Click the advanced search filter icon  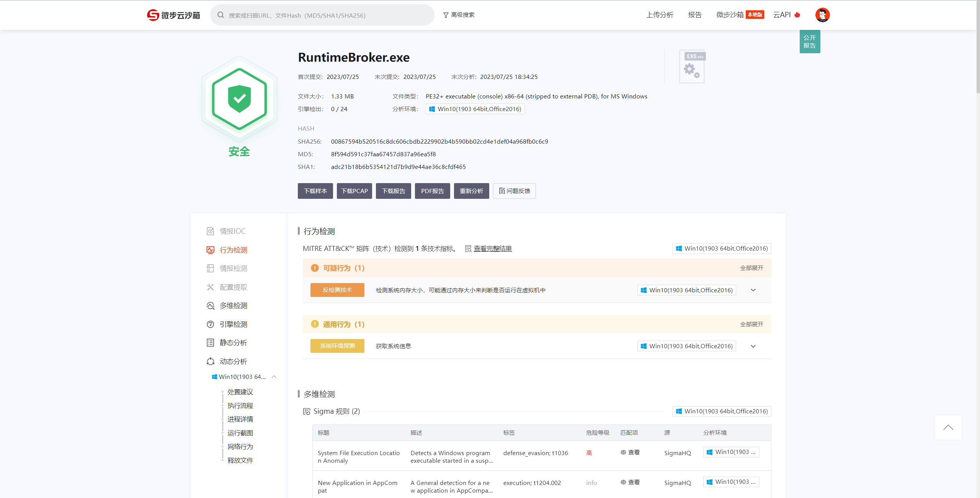coord(446,15)
